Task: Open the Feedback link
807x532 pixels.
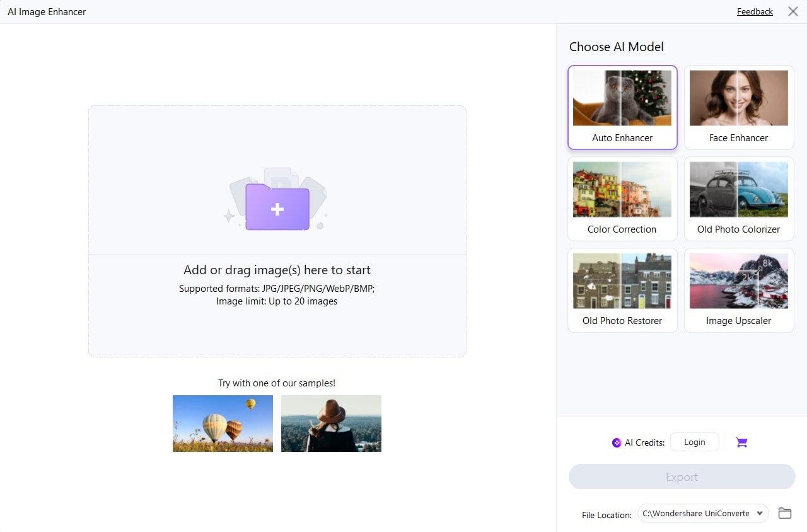Action: 755,11
